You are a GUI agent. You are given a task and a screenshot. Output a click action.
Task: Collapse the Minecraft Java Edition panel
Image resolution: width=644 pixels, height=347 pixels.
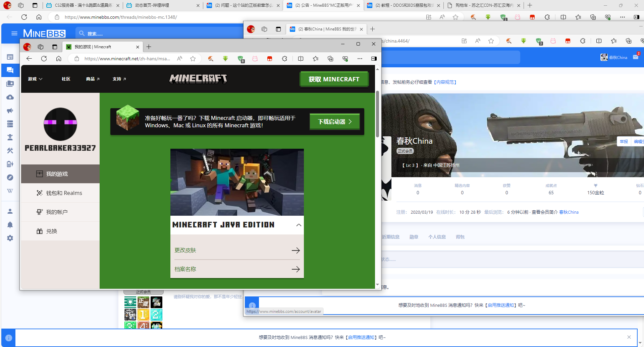pyautogui.click(x=299, y=225)
